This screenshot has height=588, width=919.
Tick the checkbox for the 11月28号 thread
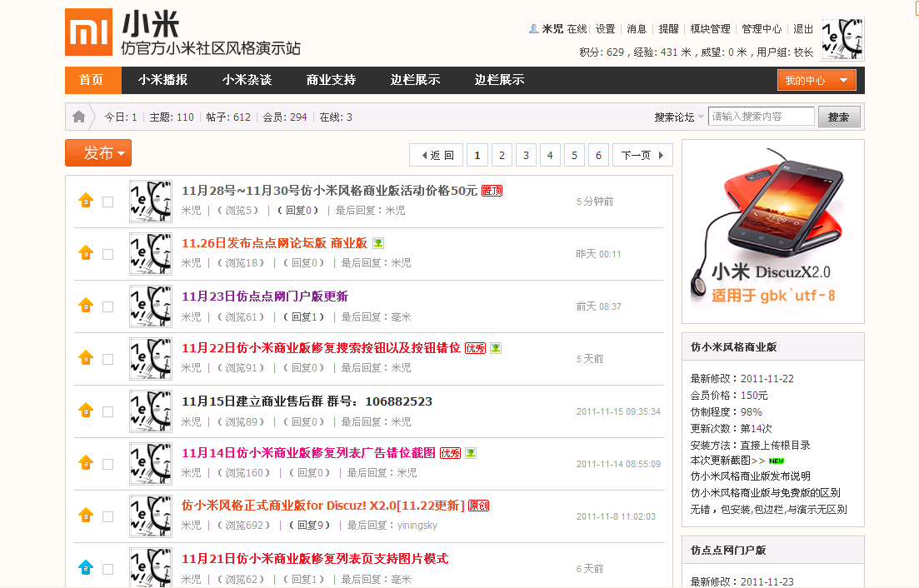point(107,202)
